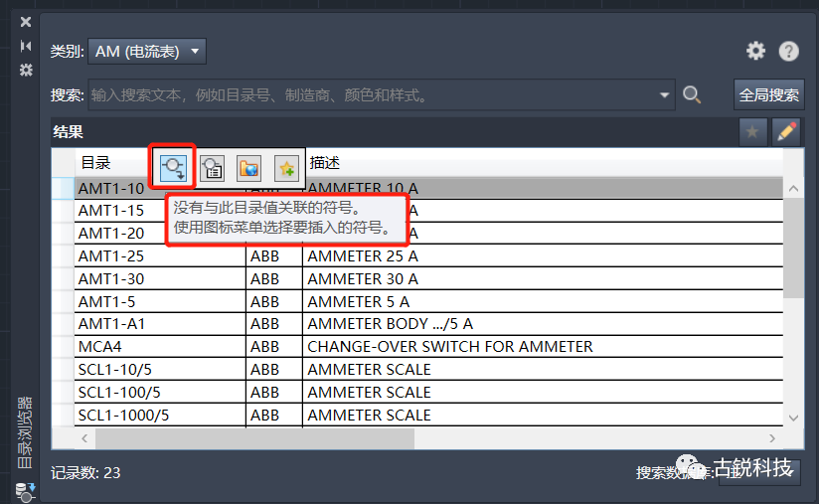Click the insert symbol icon in popup toolbar

pyautogui.click(x=173, y=168)
